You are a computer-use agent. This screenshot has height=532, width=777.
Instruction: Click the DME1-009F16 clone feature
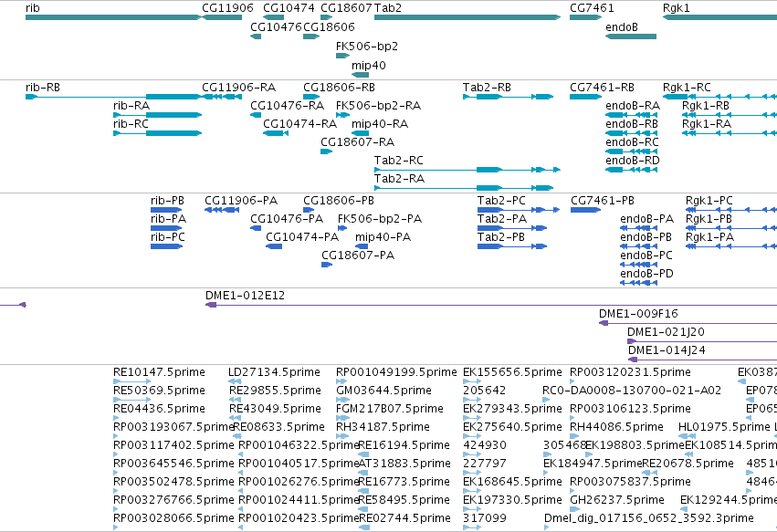click(x=688, y=323)
